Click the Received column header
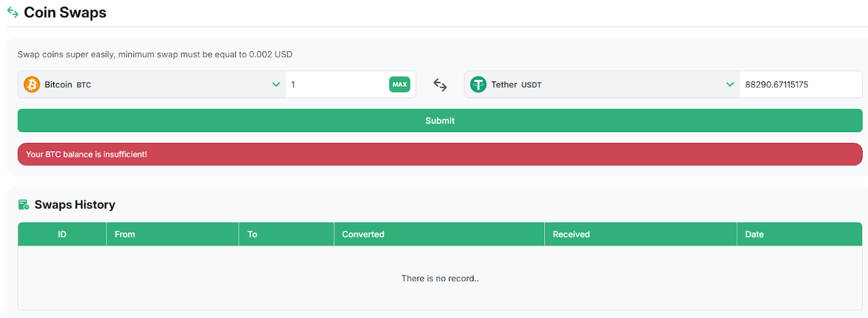Screen dimensions: 868x318 (641, 235)
